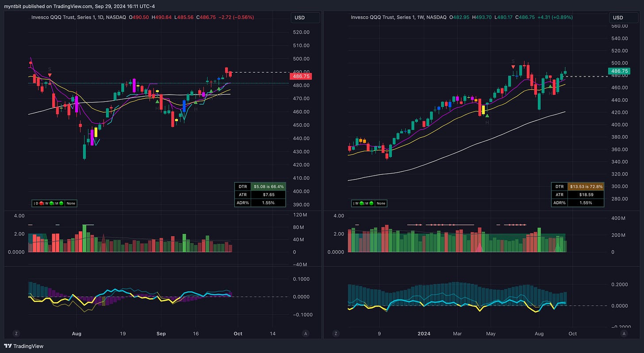
Task: Toggle auto-scale A button on weekly chart
Action: (x=624, y=334)
